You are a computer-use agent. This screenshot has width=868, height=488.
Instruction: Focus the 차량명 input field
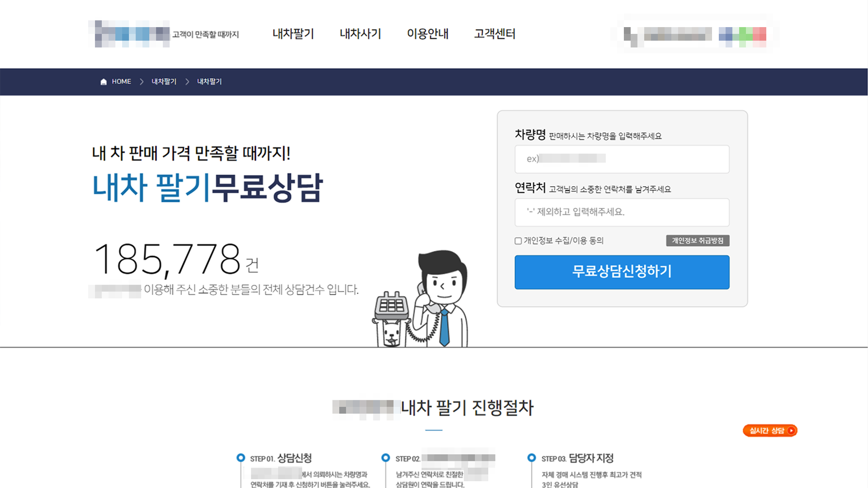(x=622, y=159)
